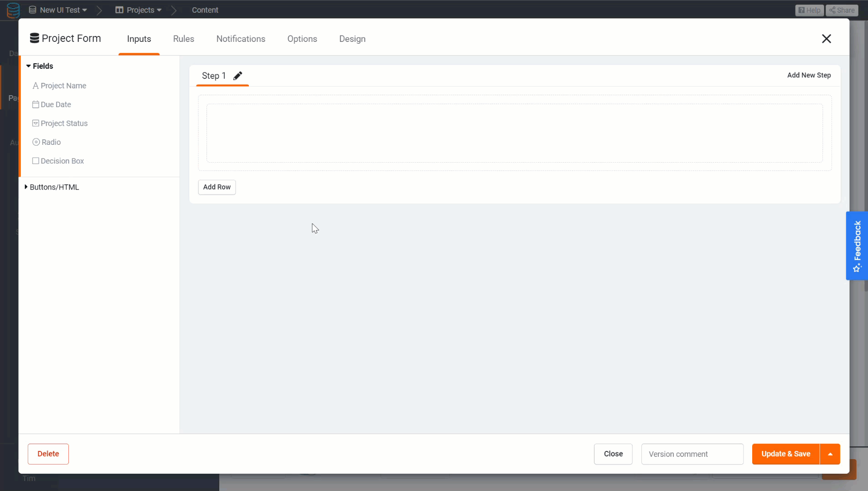This screenshot has width=868, height=491.
Task: Select the Project Name field
Action: (x=59, y=86)
